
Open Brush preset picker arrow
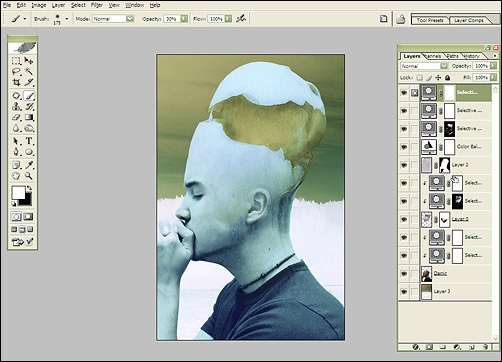(67, 19)
